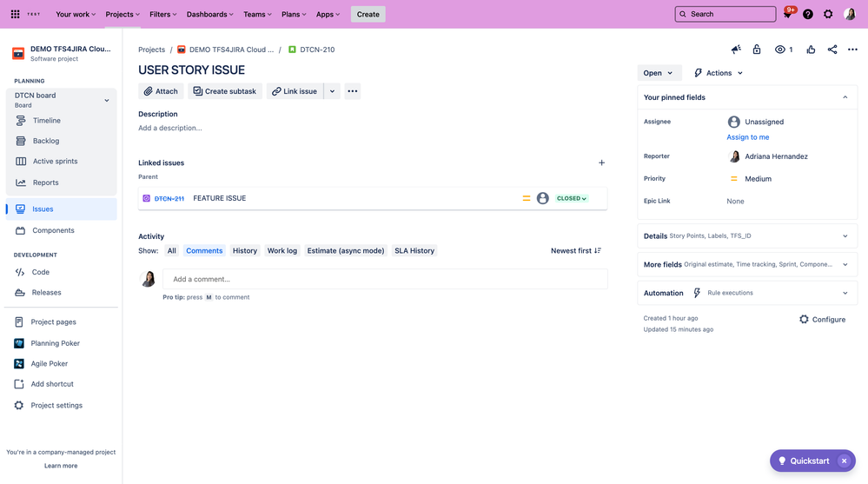
Task: Open Backlog in the sidebar
Action: pos(46,142)
